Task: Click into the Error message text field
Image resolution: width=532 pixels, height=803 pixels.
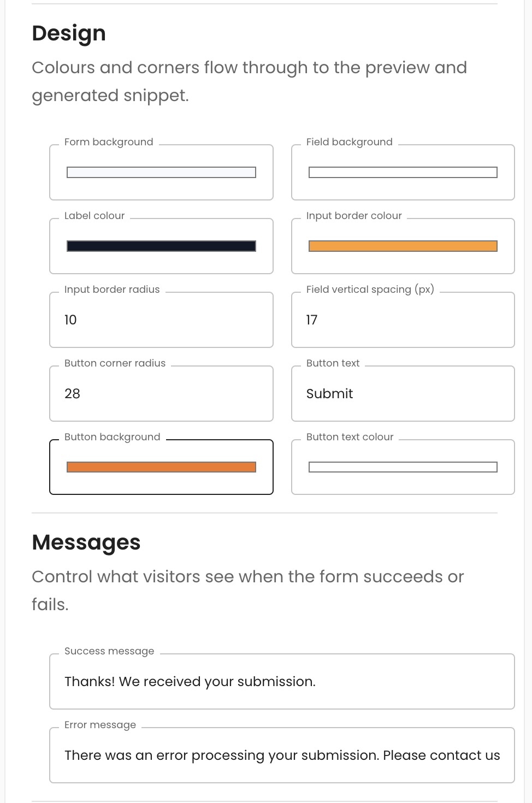Action: tap(282, 755)
